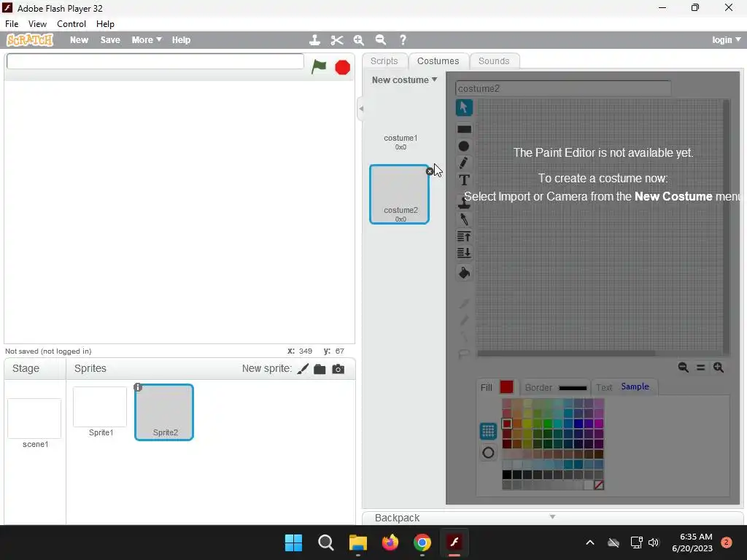Image resolution: width=747 pixels, height=560 pixels.
Task: Click the costume2 name field
Action: coord(562,88)
